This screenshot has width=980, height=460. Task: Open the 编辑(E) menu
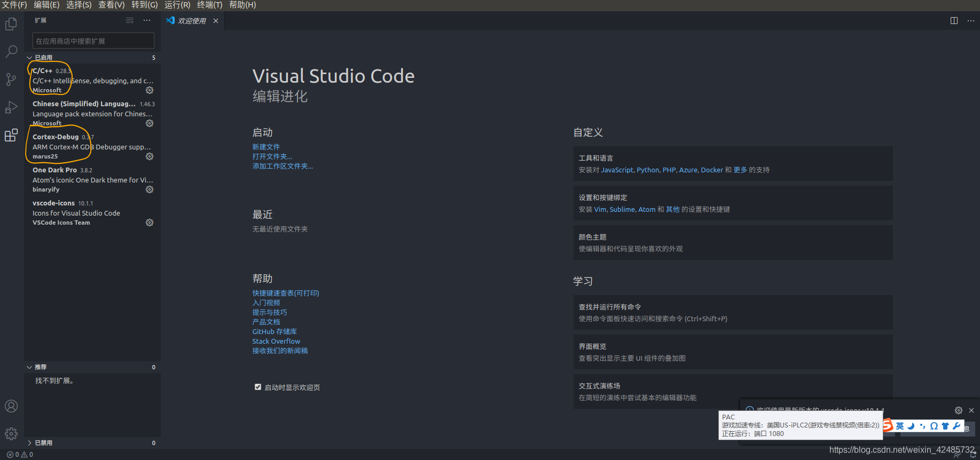coord(46,5)
